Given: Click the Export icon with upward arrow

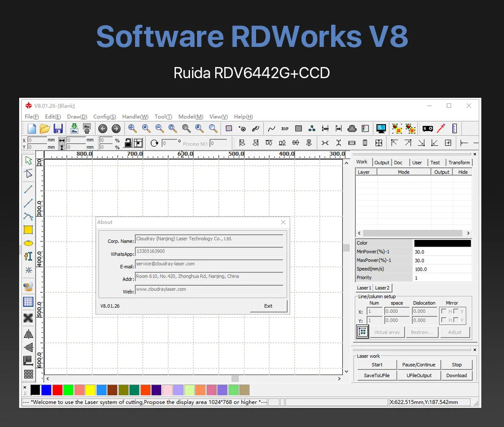Looking at the screenshot, I should click(x=87, y=128).
